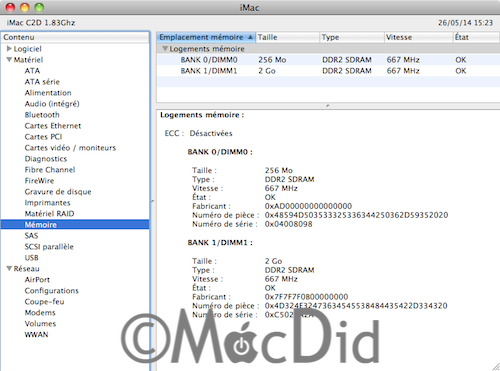Select USB in the sidebar
The height and width of the screenshot is (371, 500).
[31, 258]
